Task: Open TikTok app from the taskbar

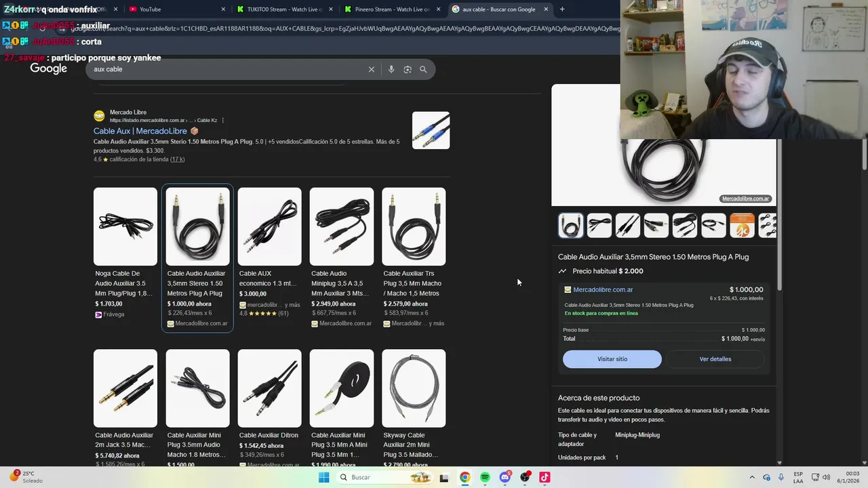Action: 545,477
